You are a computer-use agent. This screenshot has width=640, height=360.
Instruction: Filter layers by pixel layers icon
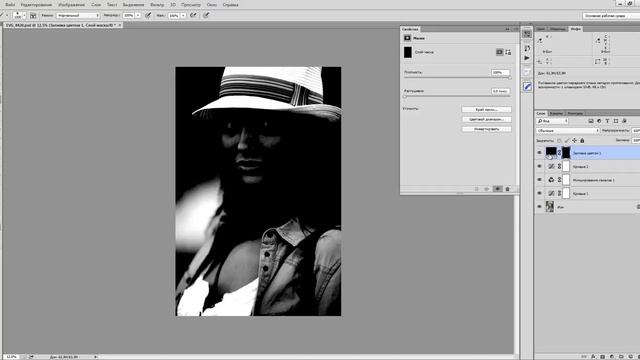591,121
